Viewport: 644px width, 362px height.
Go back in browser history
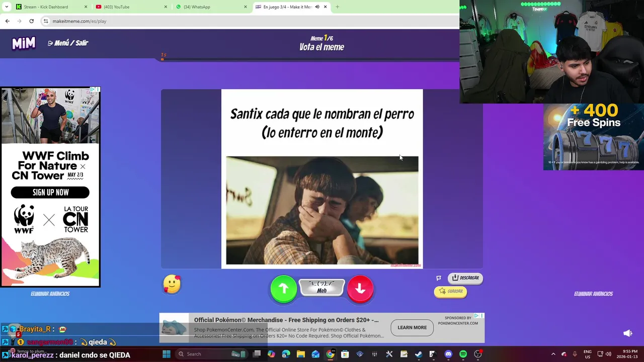[x=7, y=21]
